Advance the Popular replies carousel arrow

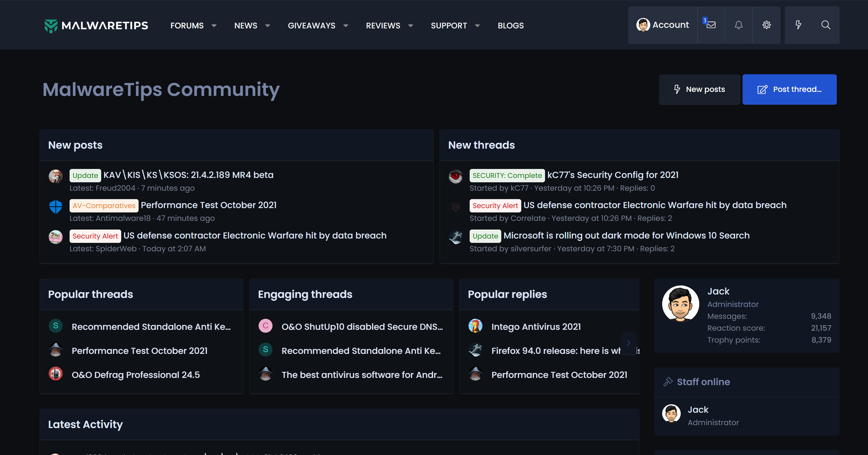click(x=628, y=343)
